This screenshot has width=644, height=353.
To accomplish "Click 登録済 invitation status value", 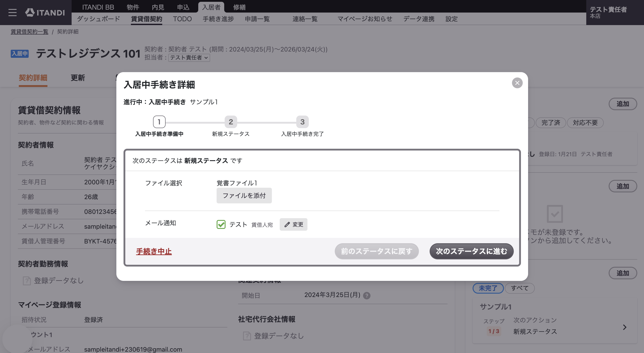I will pos(94,320).
